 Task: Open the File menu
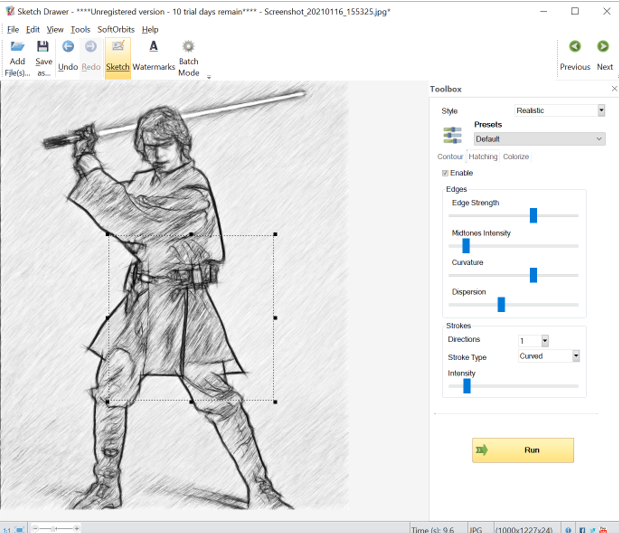pos(13,30)
